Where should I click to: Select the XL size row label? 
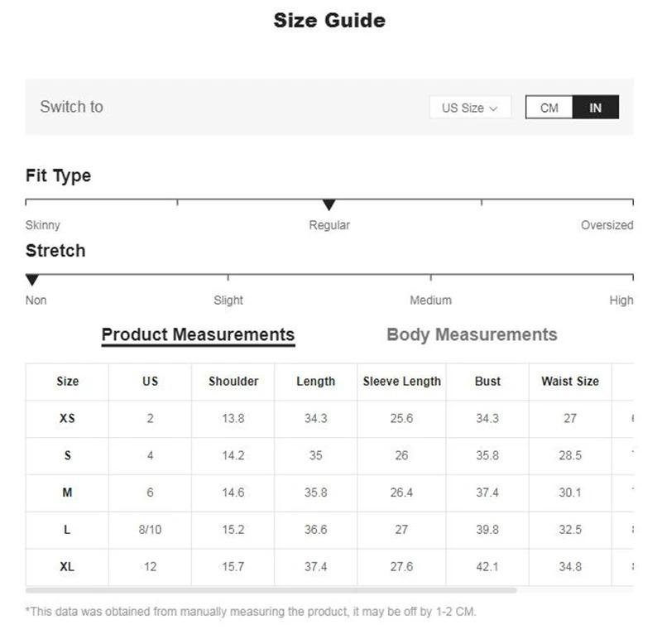click(x=67, y=567)
